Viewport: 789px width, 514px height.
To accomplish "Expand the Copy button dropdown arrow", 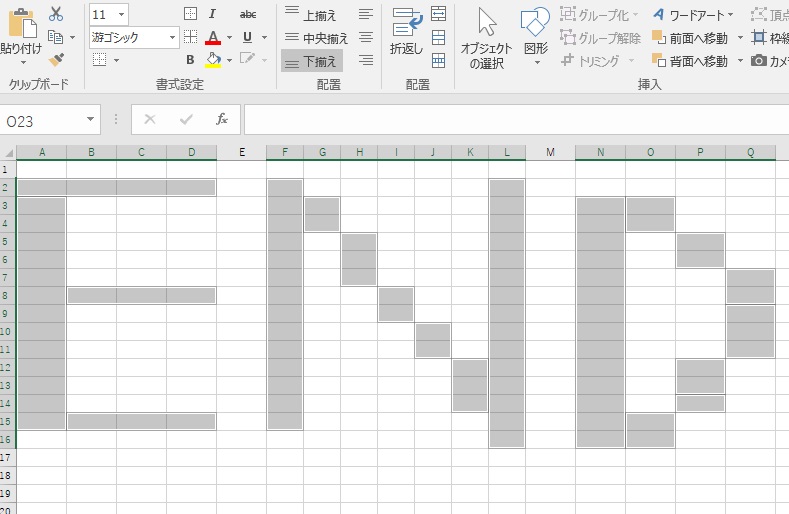I will 72,38.
